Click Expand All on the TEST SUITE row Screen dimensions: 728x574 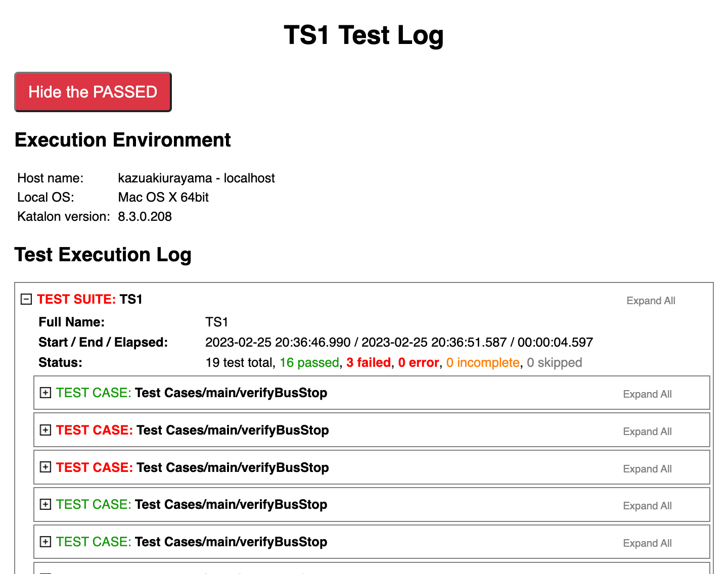point(651,301)
